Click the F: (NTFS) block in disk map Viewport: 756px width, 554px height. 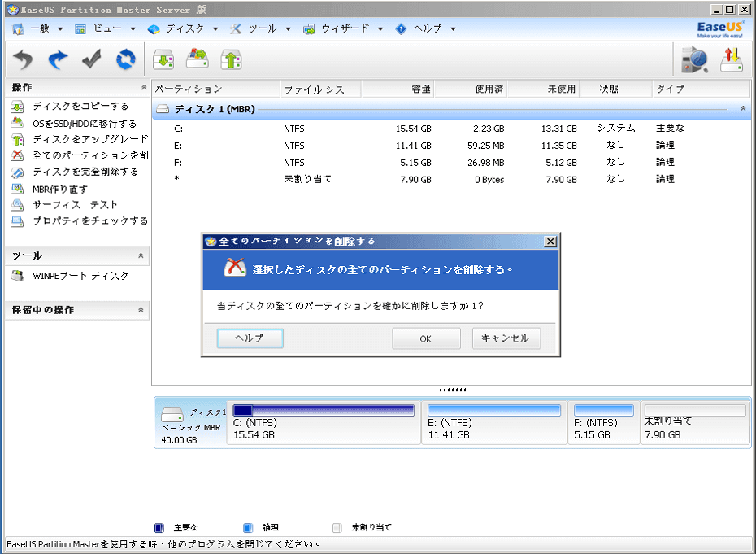pos(604,423)
